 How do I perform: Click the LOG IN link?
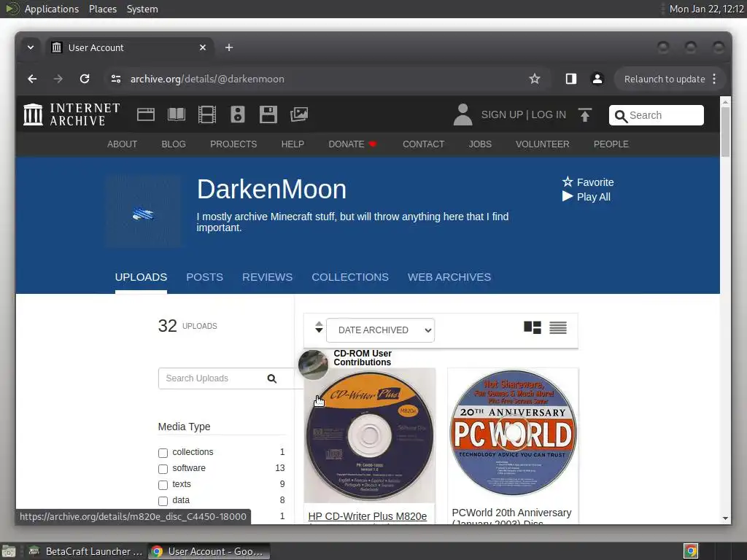pyautogui.click(x=549, y=114)
